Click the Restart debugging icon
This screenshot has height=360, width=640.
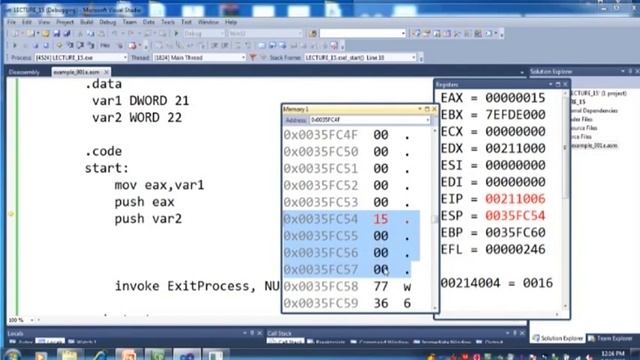coord(46,46)
